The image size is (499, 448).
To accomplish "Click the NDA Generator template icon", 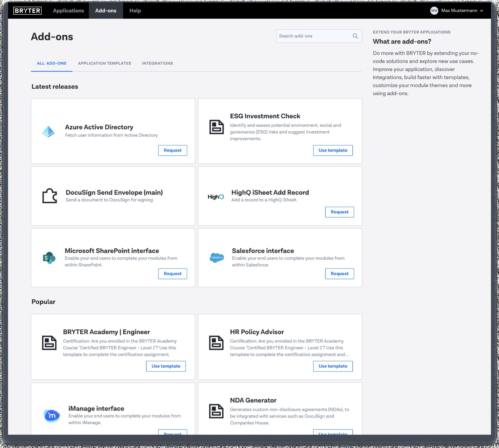I will tap(216, 411).
